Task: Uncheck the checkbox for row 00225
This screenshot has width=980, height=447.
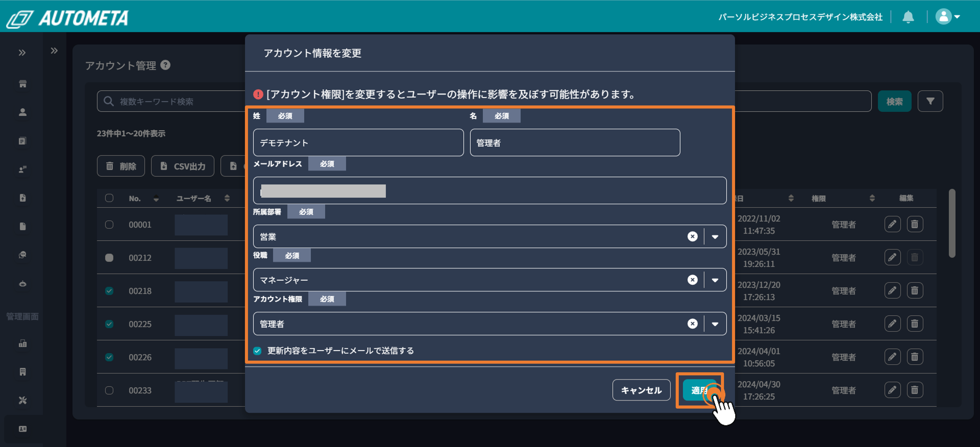Action: coord(109,324)
